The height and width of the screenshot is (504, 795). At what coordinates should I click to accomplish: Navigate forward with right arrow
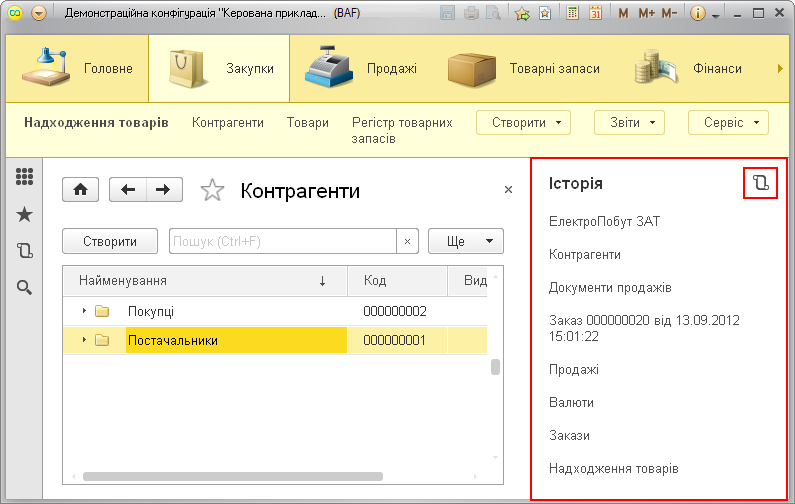[164, 190]
